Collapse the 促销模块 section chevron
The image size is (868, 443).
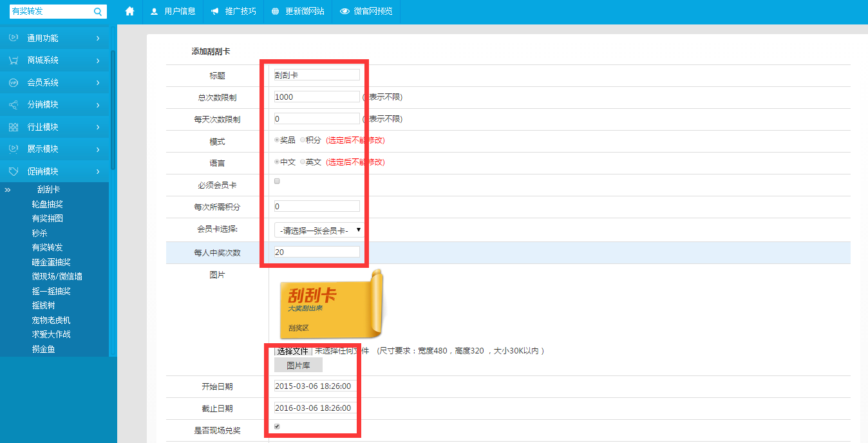tap(98, 171)
